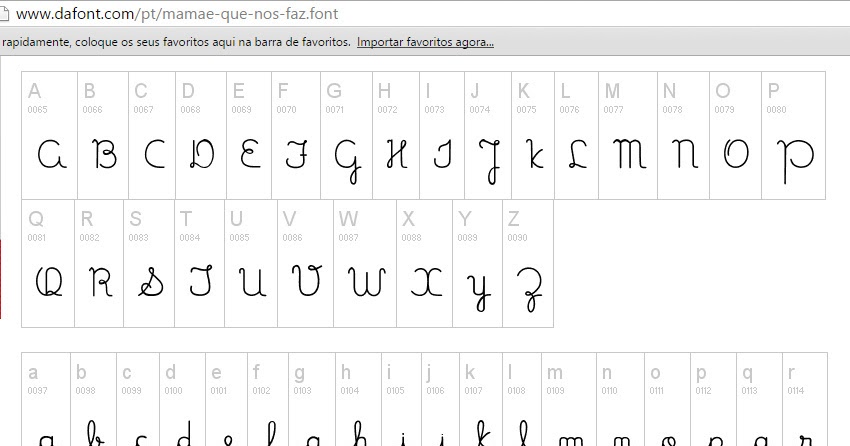This screenshot has height=446, width=850.
Task: Click the lowercase d label above 0100
Action: tap(171, 372)
